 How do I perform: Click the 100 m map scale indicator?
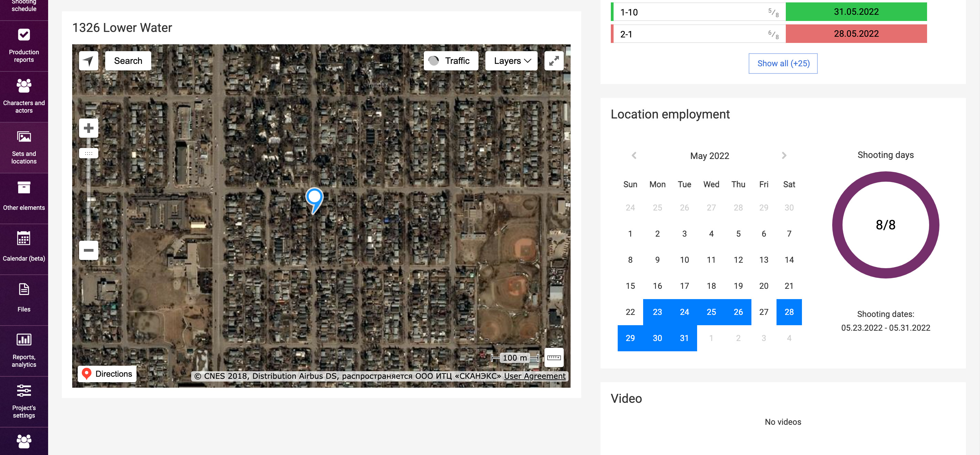pyautogui.click(x=515, y=358)
